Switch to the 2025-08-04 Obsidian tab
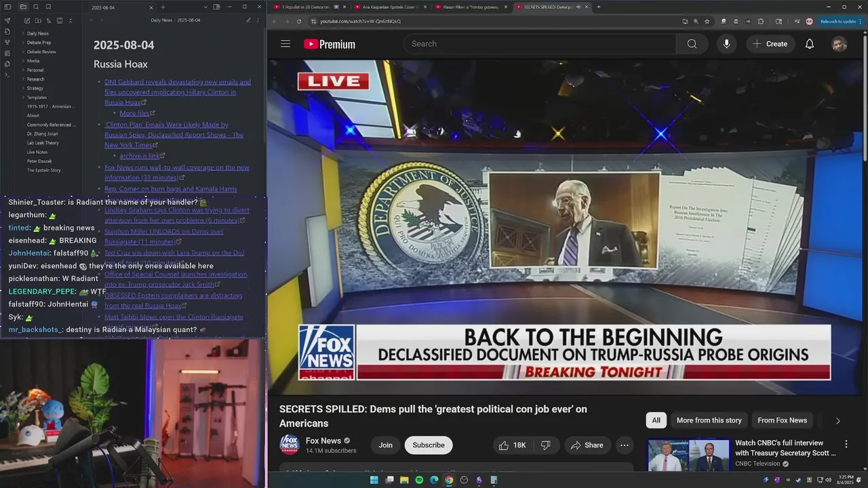Viewport: 868px width, 488px height. (122, 7)
